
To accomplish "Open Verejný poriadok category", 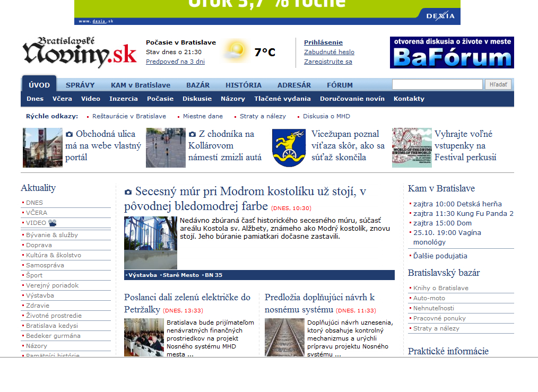I will pyautogui.click(x=52, y=285).
